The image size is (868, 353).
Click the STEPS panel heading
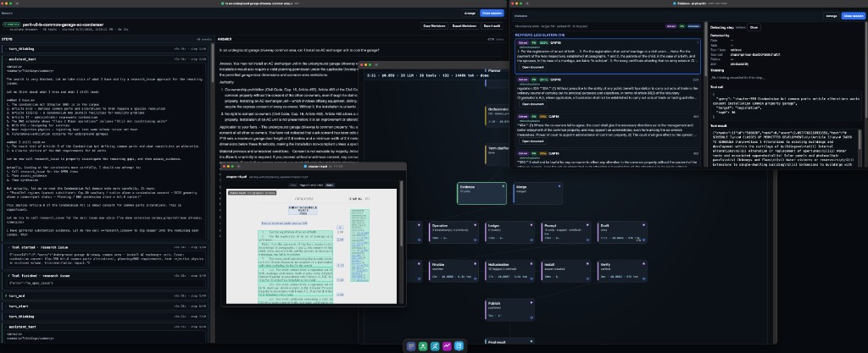coord(7,39)
